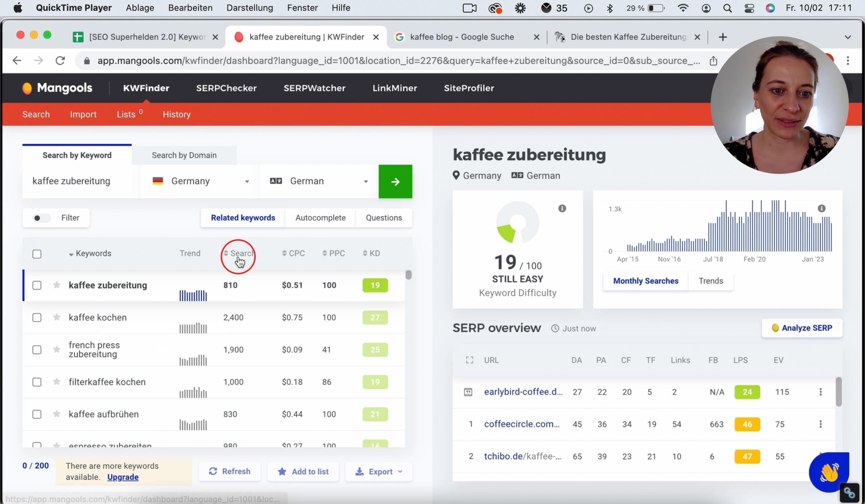Click the Upgrade link

(x=123, y=477)
